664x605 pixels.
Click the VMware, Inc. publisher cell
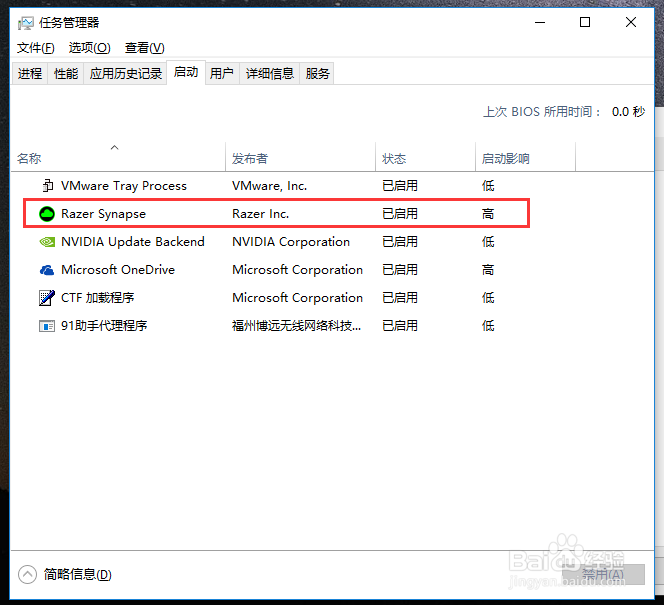pyautogui.click(x=269, y=186)
